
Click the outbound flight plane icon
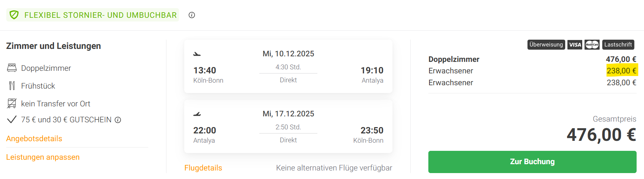(197, 54)
